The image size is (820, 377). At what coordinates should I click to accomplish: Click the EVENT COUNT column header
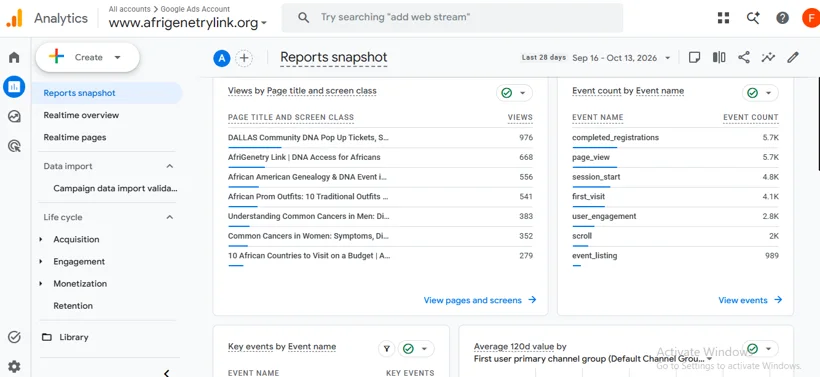pyautogui.click(x=750, y=118)
